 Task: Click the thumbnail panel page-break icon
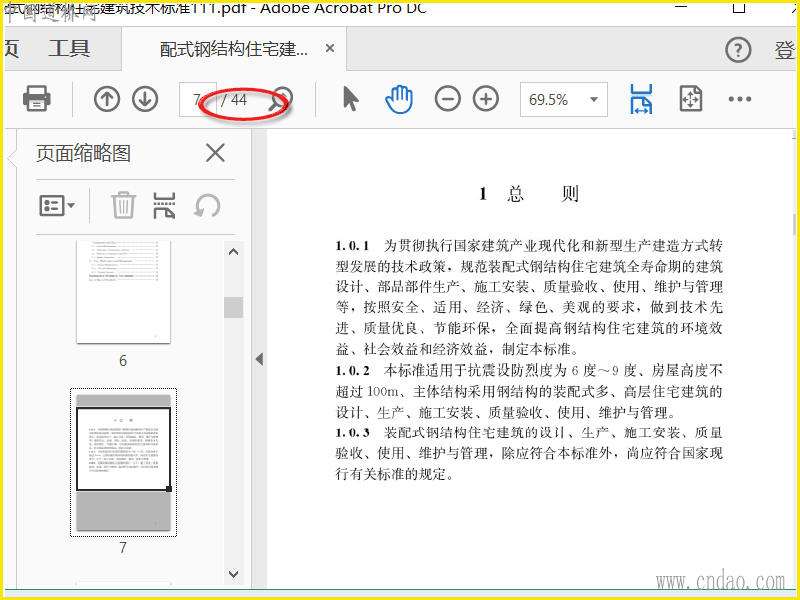(164, 206)
